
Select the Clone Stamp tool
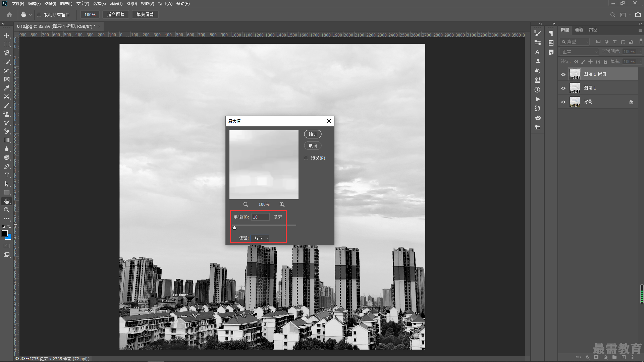(7, 114)
